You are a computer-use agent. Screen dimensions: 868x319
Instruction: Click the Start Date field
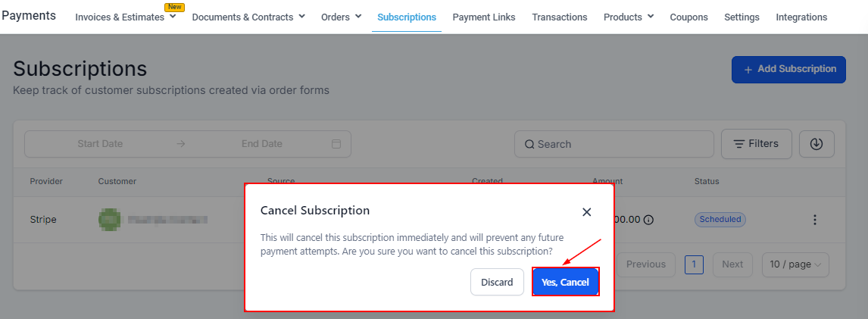coord(100,144)
